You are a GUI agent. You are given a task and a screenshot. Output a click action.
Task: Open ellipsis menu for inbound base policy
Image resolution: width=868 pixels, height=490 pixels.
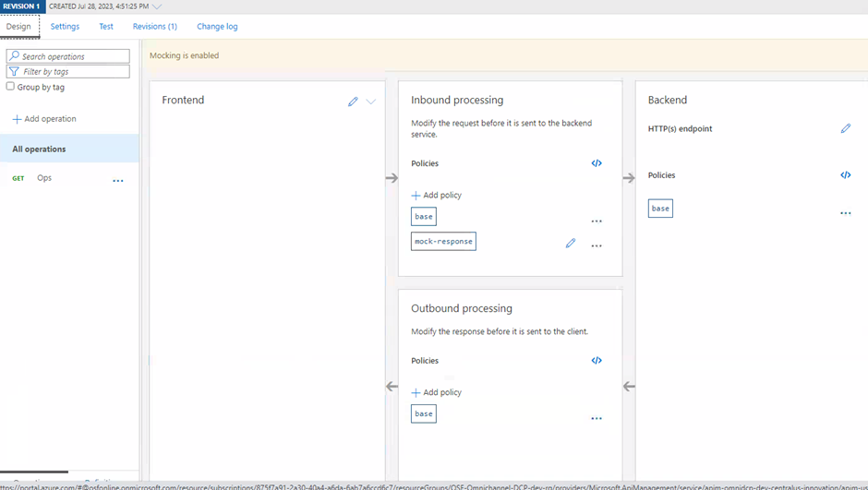coord(597,221)
